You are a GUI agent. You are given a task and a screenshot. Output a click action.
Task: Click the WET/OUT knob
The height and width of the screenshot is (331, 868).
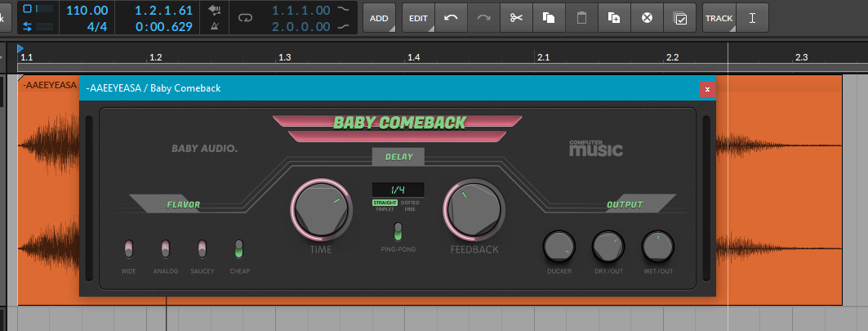pos(657,248)
